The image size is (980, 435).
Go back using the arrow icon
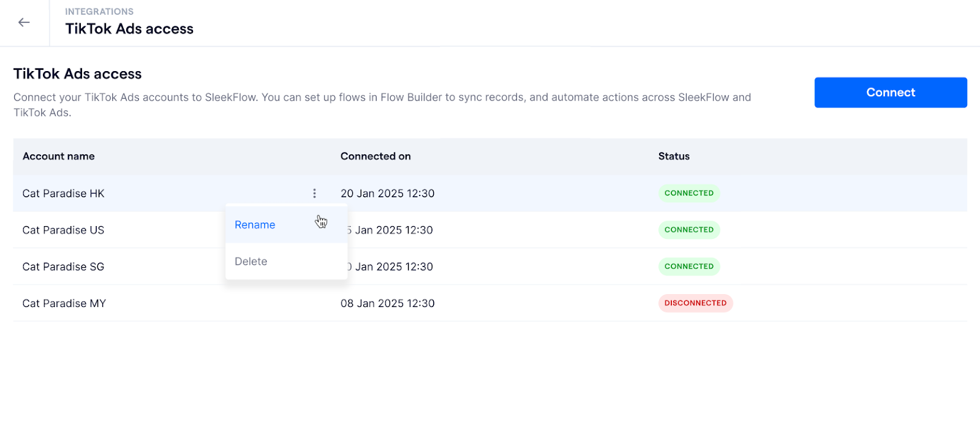coord(24,23)
